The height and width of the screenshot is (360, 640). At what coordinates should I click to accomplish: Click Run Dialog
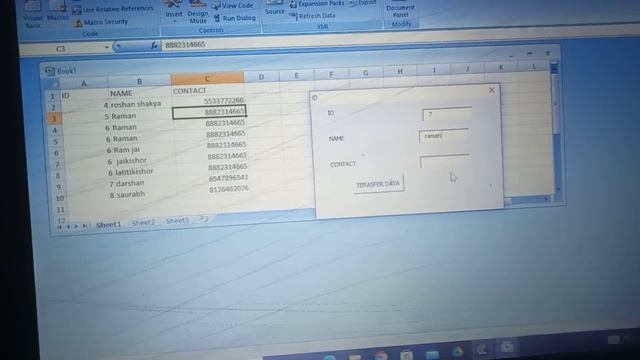coord(235,18)
